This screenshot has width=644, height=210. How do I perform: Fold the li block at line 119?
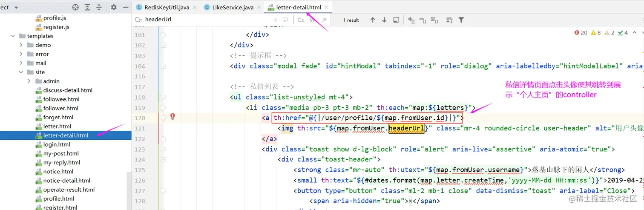tap(163, 108)
